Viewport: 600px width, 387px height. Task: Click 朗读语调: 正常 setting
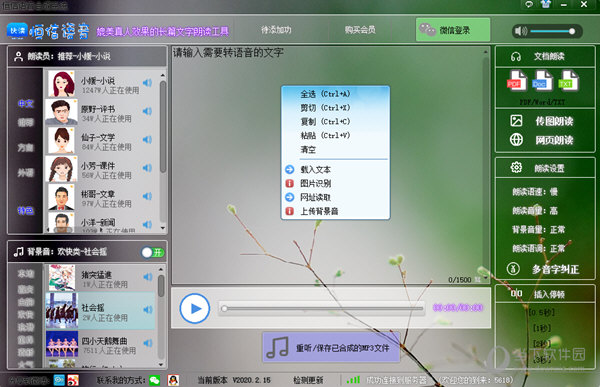pyautogui.click(x=539, y=249)
